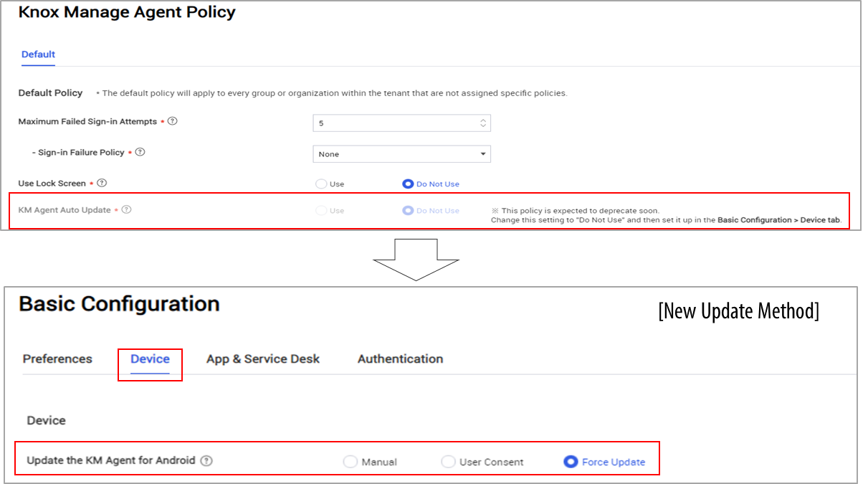
Task: Adjust Maximum Failed Sign-in Attempts stepper arrows
Action: (x=483, y=123)
